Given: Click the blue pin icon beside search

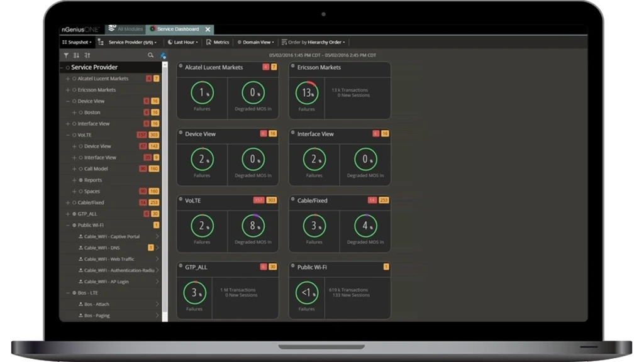Looking at the screenshot, I should coord(163,55).
